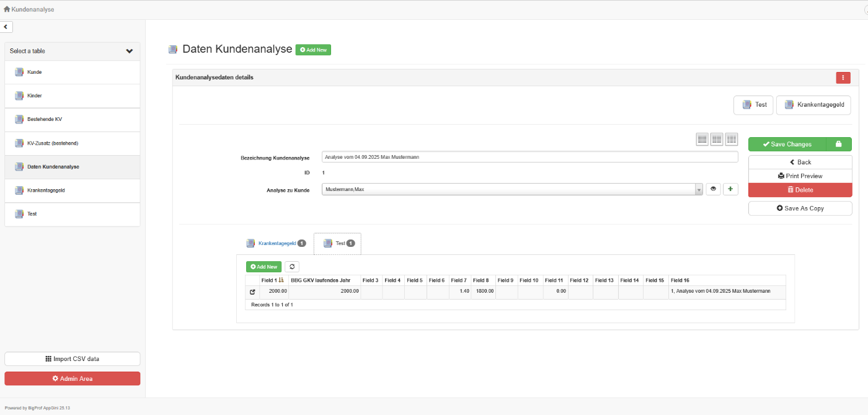Switch to the Krankentagegeld child tab
The width and height of the screenshot is (868, 415).
pyautogui.click(x=276, y=243)
